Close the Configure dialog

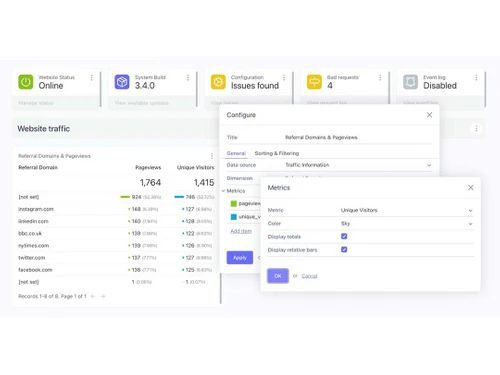click(429, 115)
